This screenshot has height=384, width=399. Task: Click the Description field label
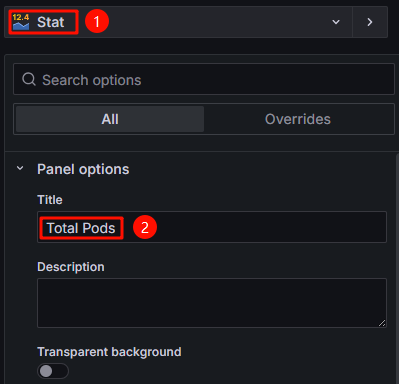(x=71, y=267)
